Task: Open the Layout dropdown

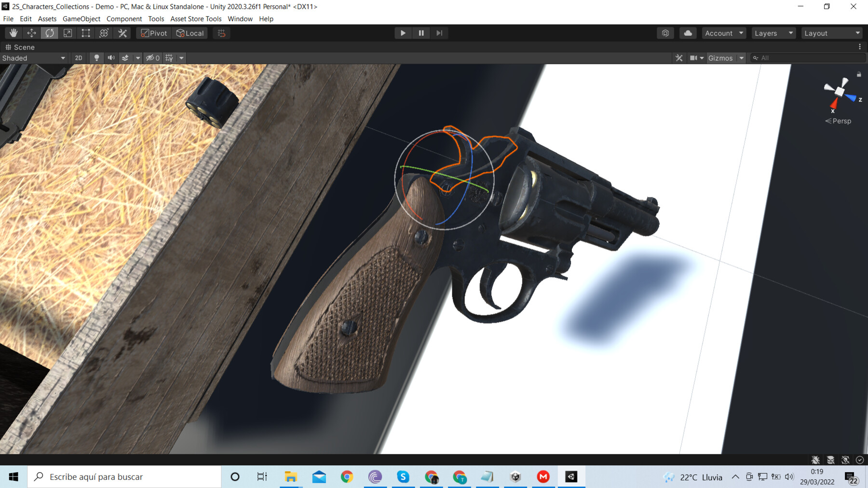Action: pos(832,33)
